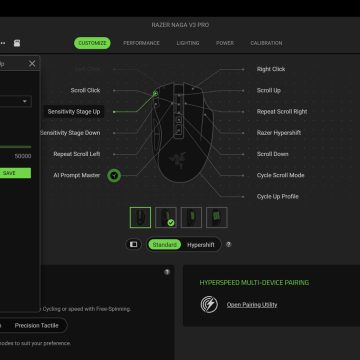Open the Power tab
360x360 pixels.
tap(225, 43)
